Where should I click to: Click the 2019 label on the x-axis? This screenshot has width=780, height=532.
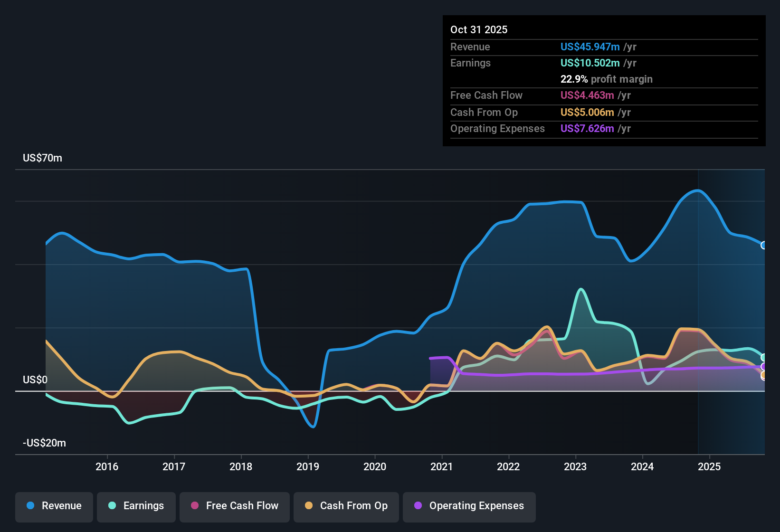tap(308, 467)
